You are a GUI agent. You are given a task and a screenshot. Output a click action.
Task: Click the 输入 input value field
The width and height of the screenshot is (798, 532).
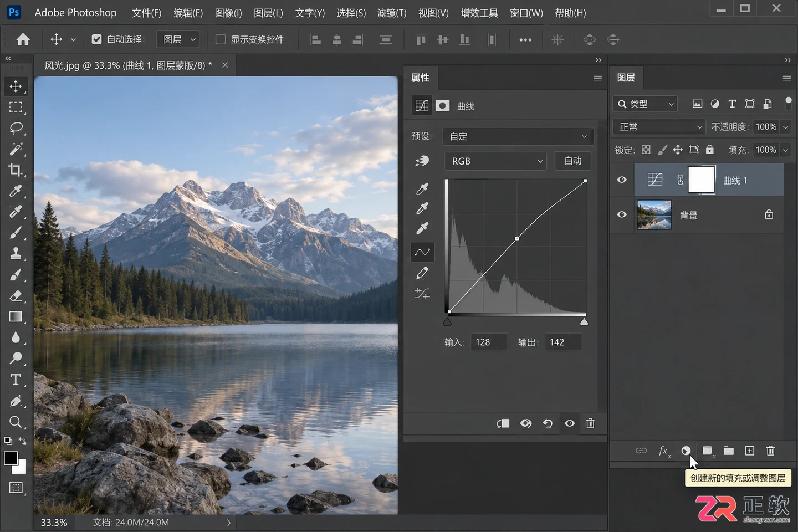(x=489, y=342)
